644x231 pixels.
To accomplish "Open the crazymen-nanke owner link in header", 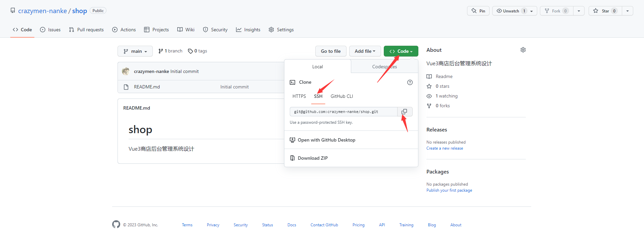I will click(x=43, y=11).
